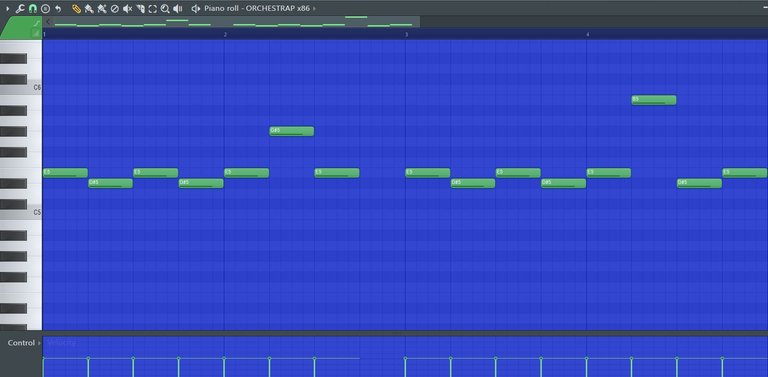Select the delete tool icon

115,8
